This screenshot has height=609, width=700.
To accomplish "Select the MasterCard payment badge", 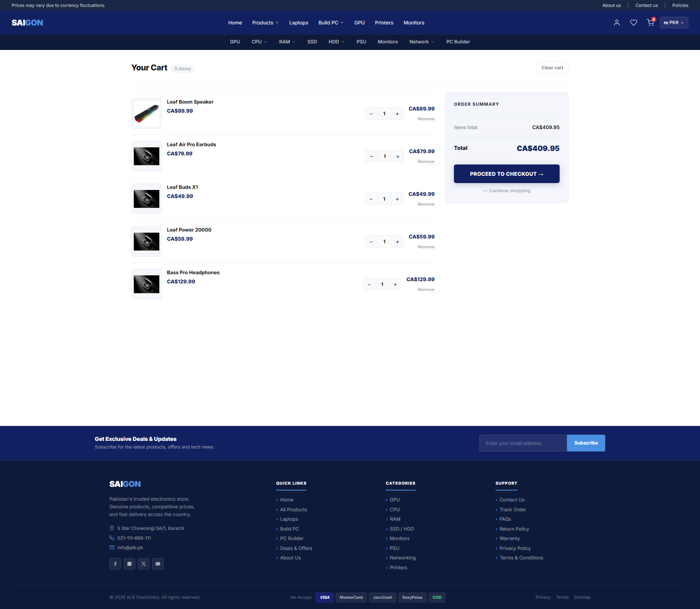I will 351,597.
